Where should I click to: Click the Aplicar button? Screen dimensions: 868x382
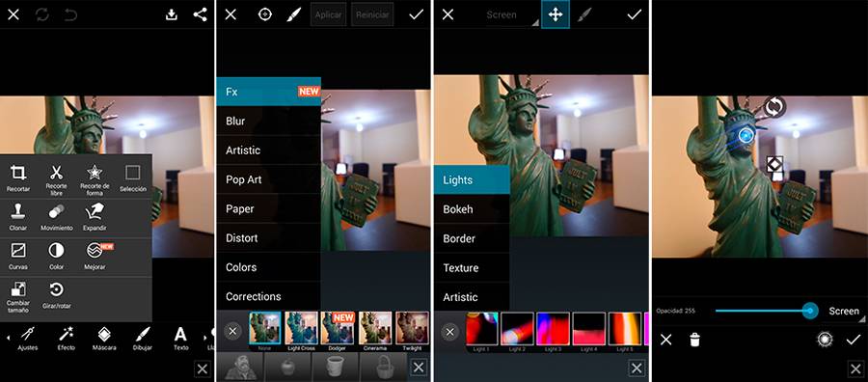point(328,14)
